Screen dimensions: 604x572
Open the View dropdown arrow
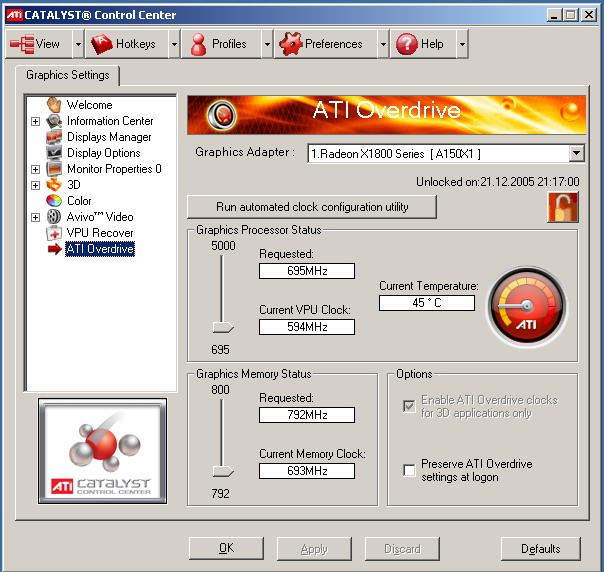click(x=78, y=44)
